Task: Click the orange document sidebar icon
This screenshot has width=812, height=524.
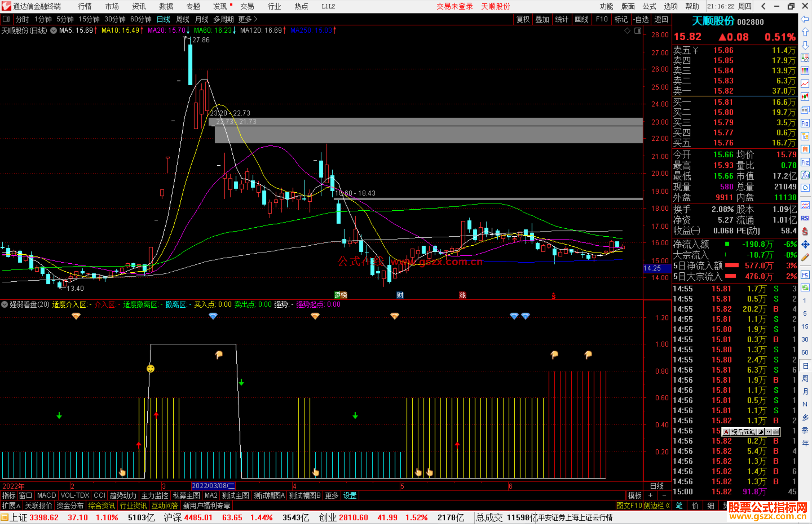Action: tap(805, 149)
